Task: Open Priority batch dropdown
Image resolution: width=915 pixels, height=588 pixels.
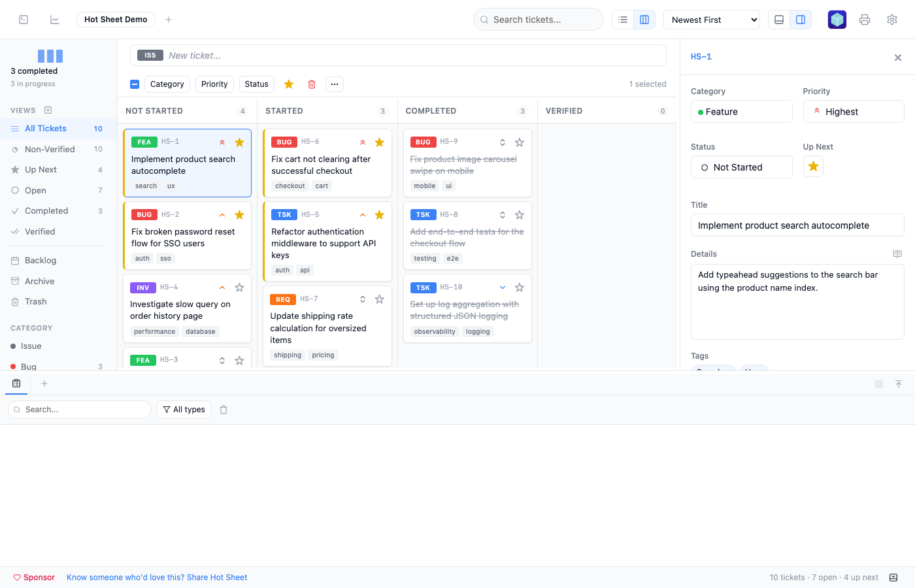Action: click(x=214, y=84)
